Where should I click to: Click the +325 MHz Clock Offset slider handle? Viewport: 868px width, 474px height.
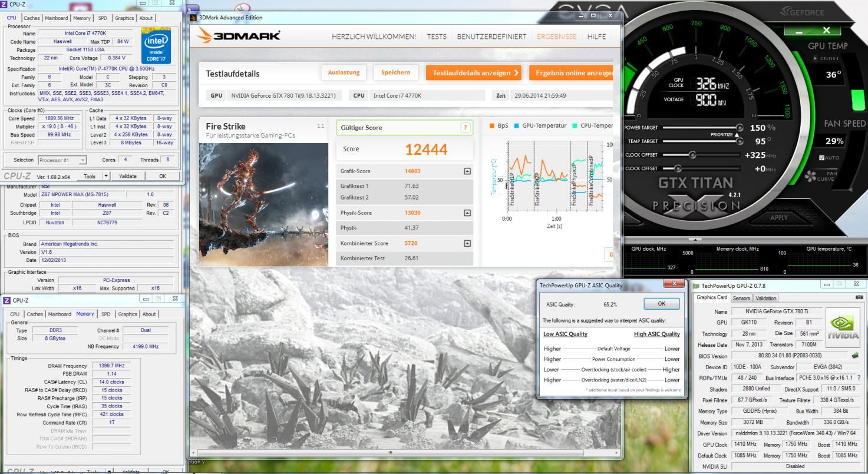(692, 155)
